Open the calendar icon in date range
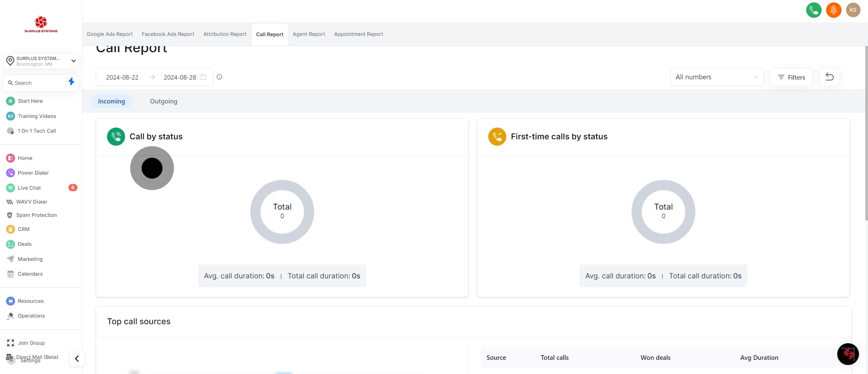Screen dimensions: 868x374 coord(203,77)
